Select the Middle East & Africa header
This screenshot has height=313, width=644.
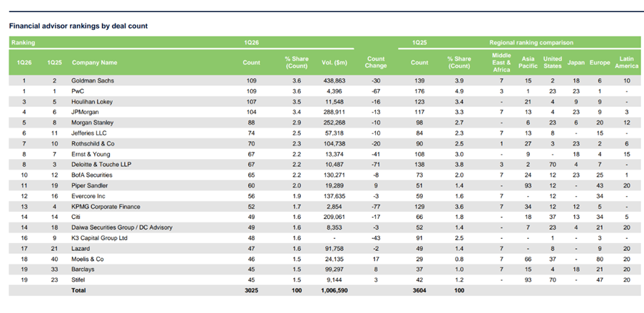pyautogui.click(x=502, y=63)
